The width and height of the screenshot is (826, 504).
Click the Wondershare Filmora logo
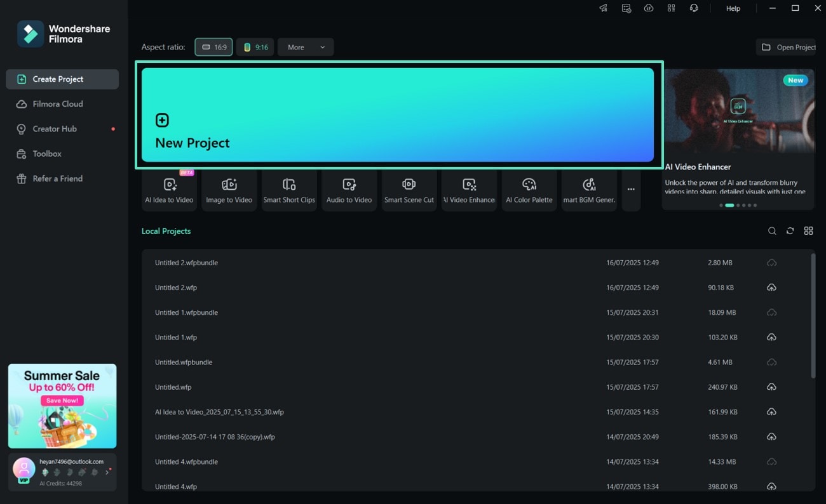coord(64,34)
